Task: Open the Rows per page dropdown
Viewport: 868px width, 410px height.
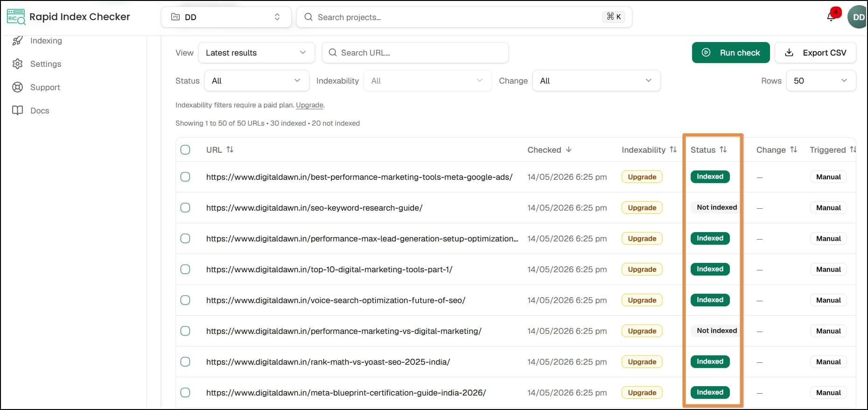Action: click(821, 80)
